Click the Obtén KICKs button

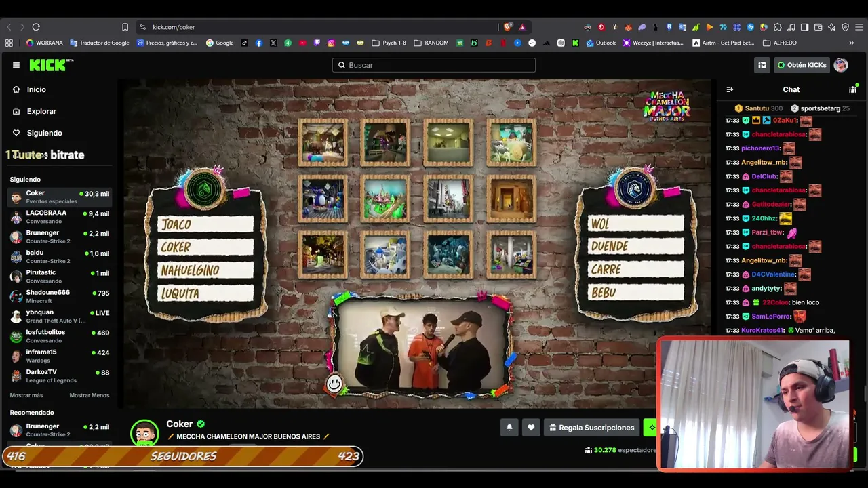802,65
